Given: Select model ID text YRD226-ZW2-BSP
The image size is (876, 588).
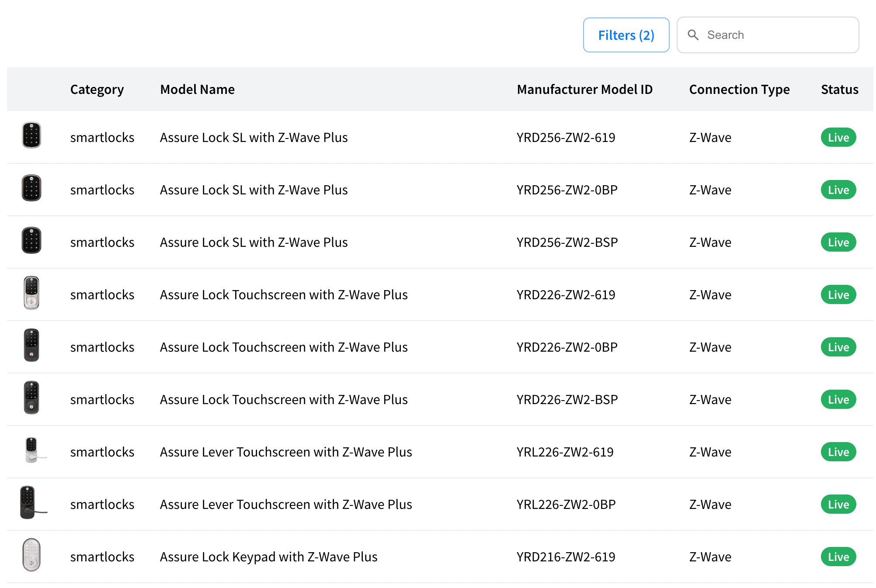Looking at the screenshot, I should (567, 400).
